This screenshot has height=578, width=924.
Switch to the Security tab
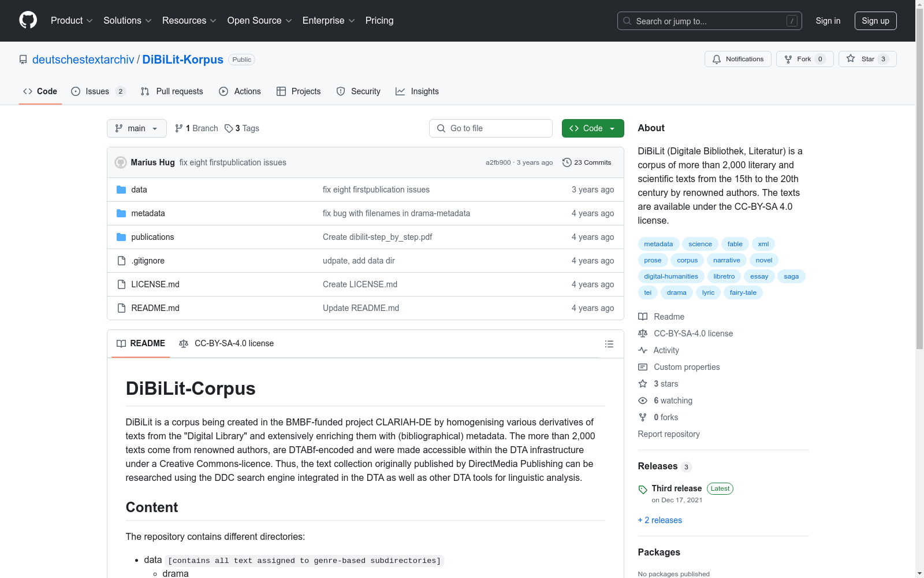[x=359, y=91]
